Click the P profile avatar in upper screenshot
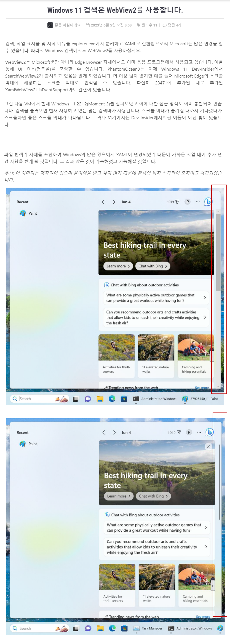This screenshot has width=230, height=644. click(188, 202)
